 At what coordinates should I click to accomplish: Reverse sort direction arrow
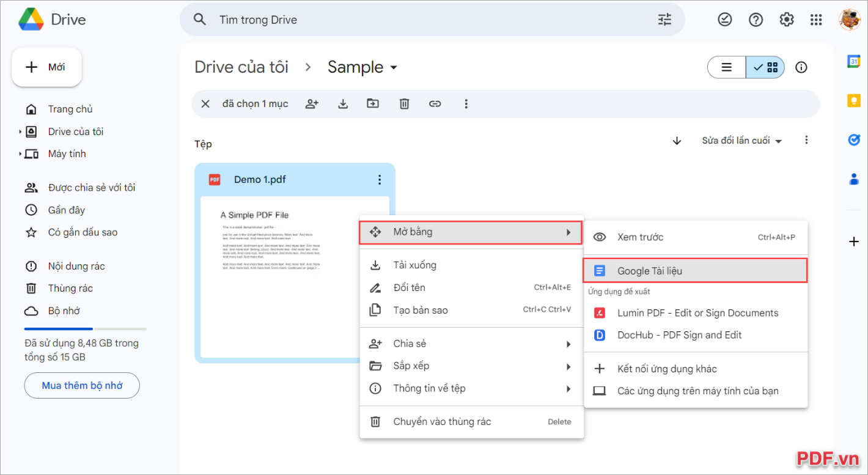pyautogui.click(x=677, y=141)
